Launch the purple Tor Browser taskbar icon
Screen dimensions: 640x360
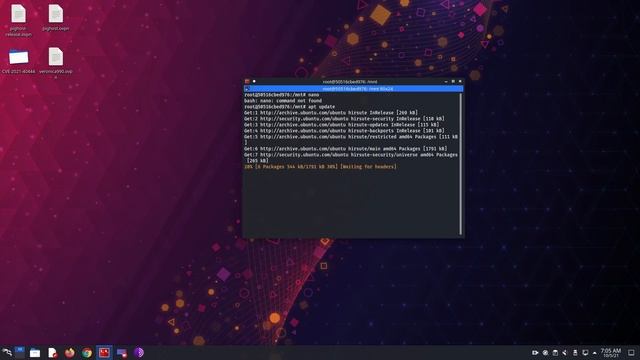pyautogui.click(x=139, y=353)
